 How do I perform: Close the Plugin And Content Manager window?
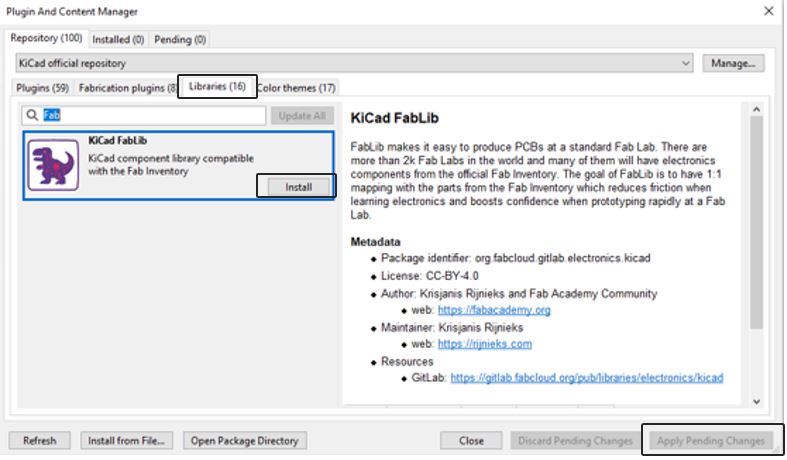(768, 11)
